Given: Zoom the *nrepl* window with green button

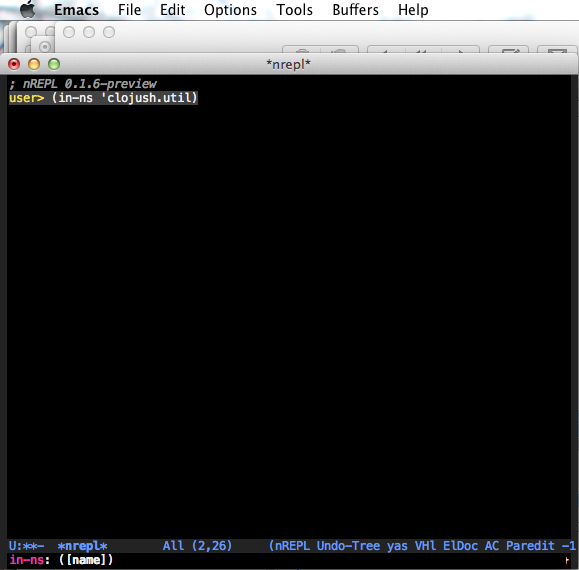Looking at the screenshot, I should [54, 64].
